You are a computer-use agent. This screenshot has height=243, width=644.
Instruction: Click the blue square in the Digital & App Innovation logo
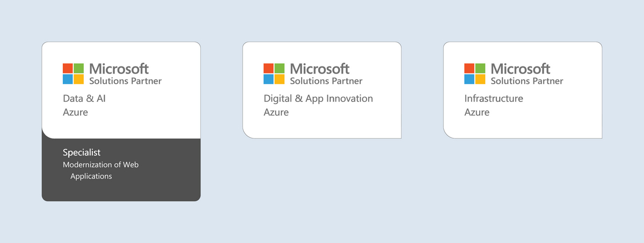click(x=268, y=79)
